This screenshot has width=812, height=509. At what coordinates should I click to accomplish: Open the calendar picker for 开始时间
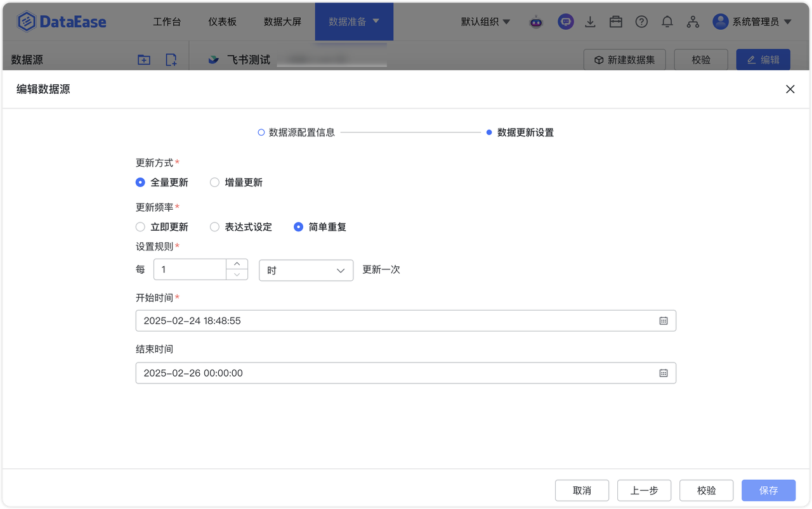[664, 321]
